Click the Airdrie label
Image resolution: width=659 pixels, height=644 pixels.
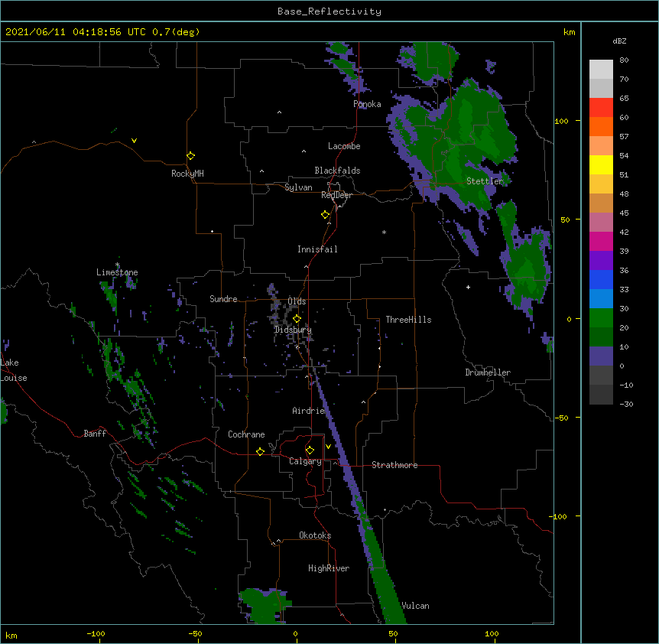pos(309,411)
